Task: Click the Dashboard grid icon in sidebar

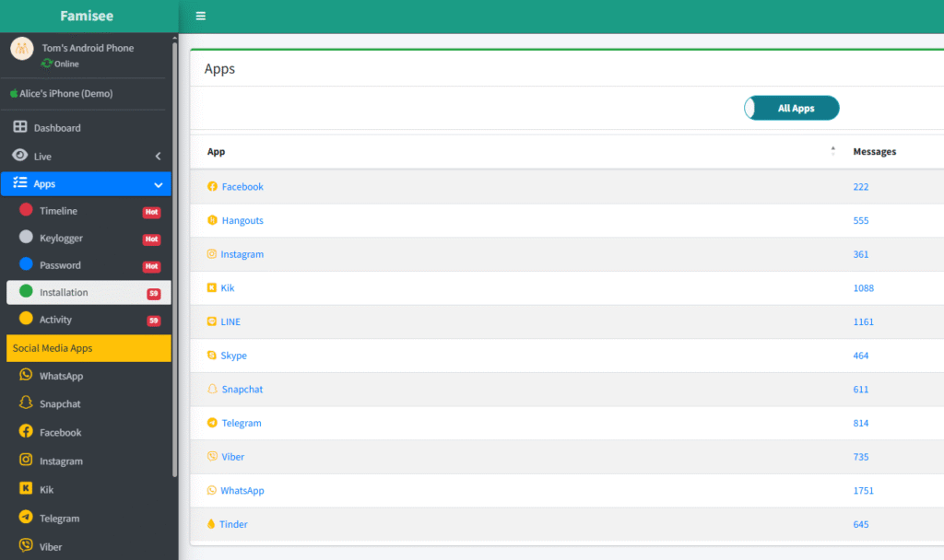Action: point(20,127)
